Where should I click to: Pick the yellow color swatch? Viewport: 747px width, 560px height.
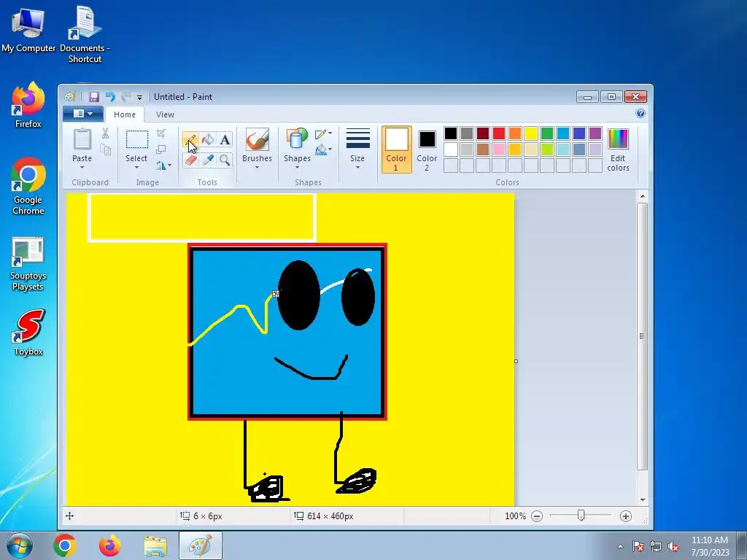pos(531,133)
